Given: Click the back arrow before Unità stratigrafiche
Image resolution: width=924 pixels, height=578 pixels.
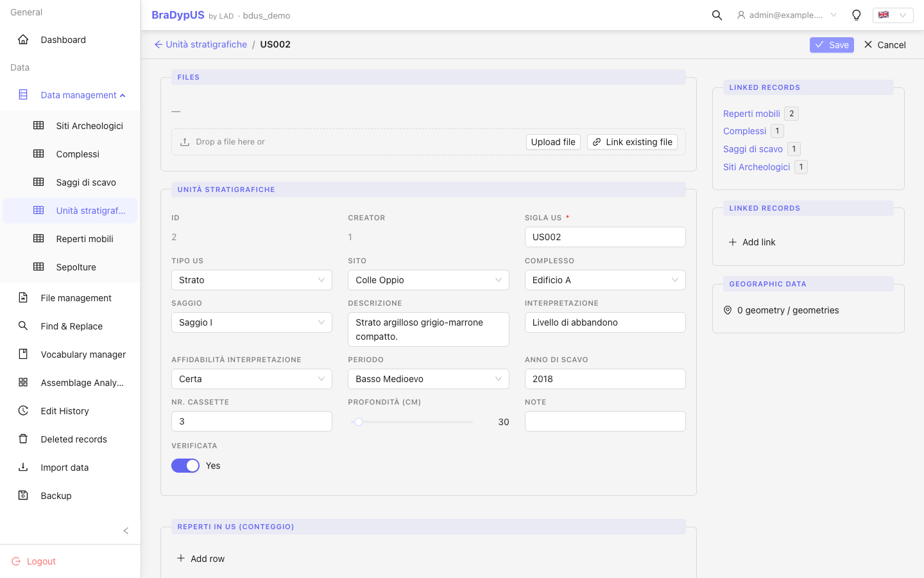Looking at the screenshot, I should (x=158, y=44).
